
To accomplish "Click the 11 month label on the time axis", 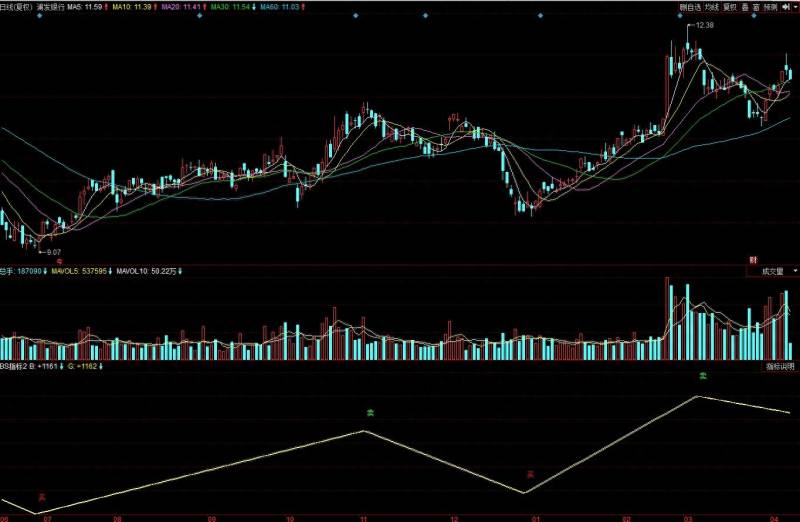I will click(x=364, y=518).
